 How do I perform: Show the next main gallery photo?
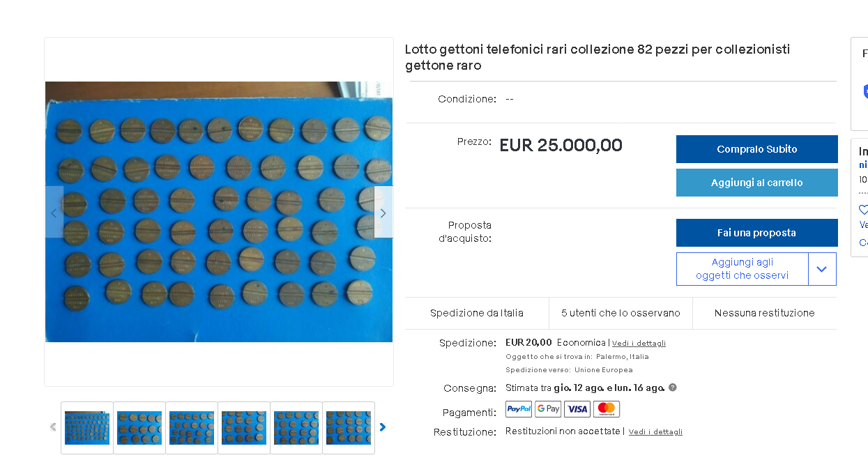(x=383, y=212)
